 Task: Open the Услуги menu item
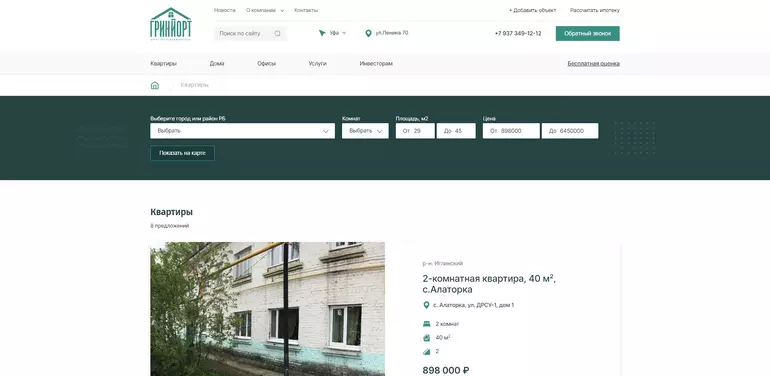pyautogui.click(x=318, y=64)
